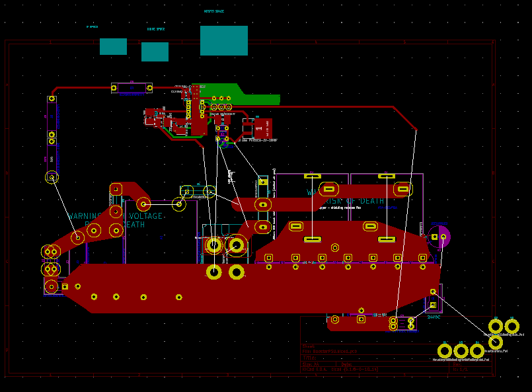Select the green copper zone near the top
Image resolution: width=532 pixels, height=392 pixels.
[x=237, y=94]
